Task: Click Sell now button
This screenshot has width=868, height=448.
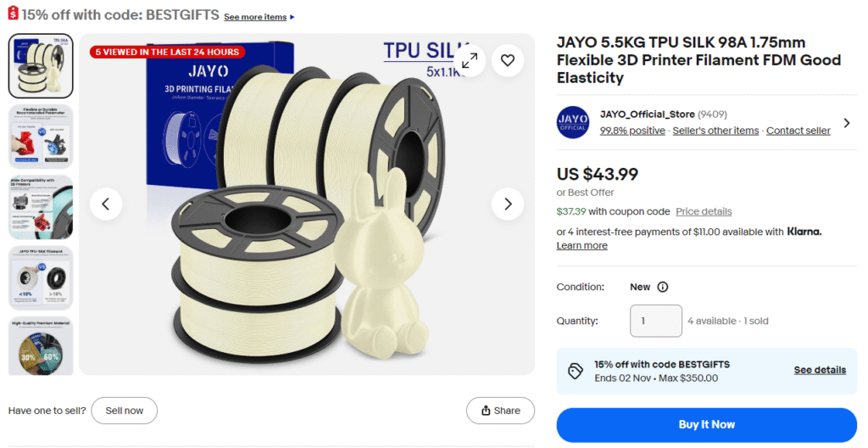Action: [124, 411]
